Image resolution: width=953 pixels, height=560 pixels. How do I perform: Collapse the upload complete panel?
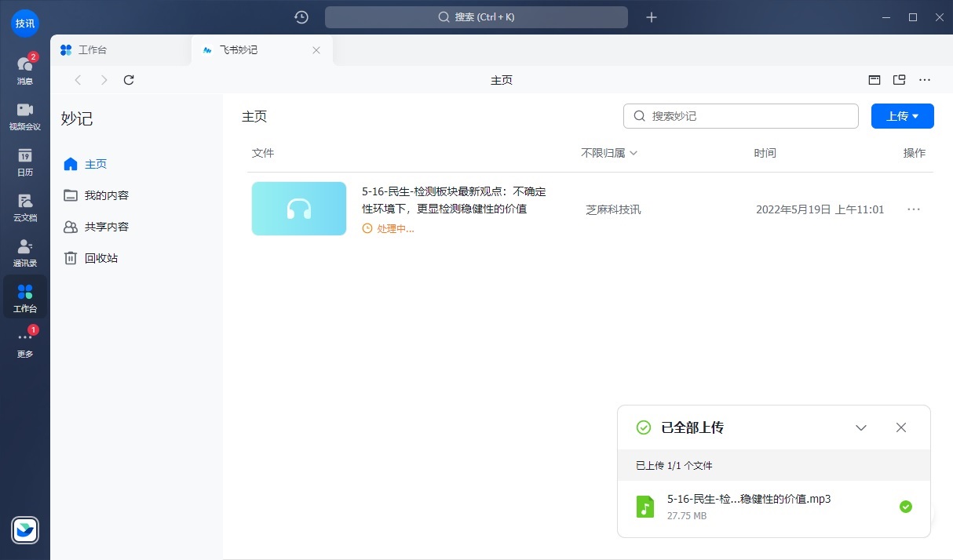(860, 427)
